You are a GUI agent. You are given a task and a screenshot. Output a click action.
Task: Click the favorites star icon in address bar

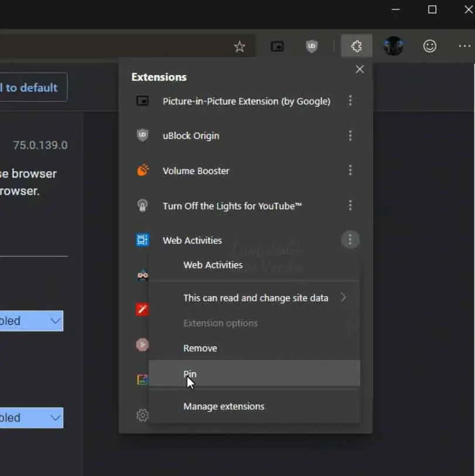(x=240, y=46)
